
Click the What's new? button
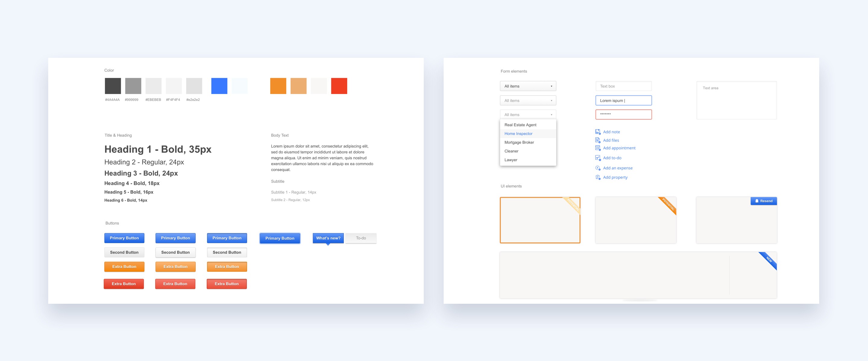[328, 237]
